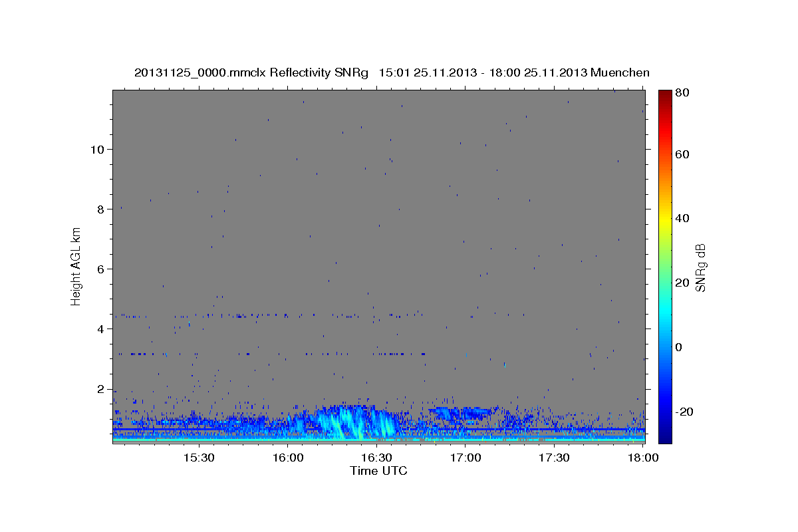
Task: Click the height tick label 6
Action: point(100,269)
